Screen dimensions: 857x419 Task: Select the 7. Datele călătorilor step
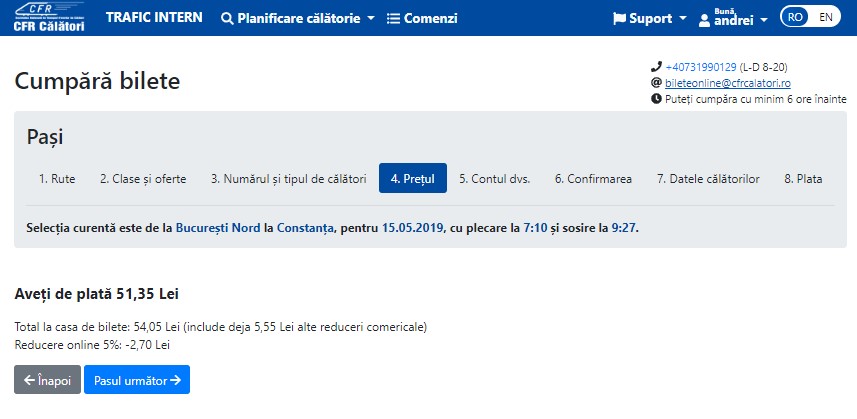pyautogui.click(x=708, y=179)
